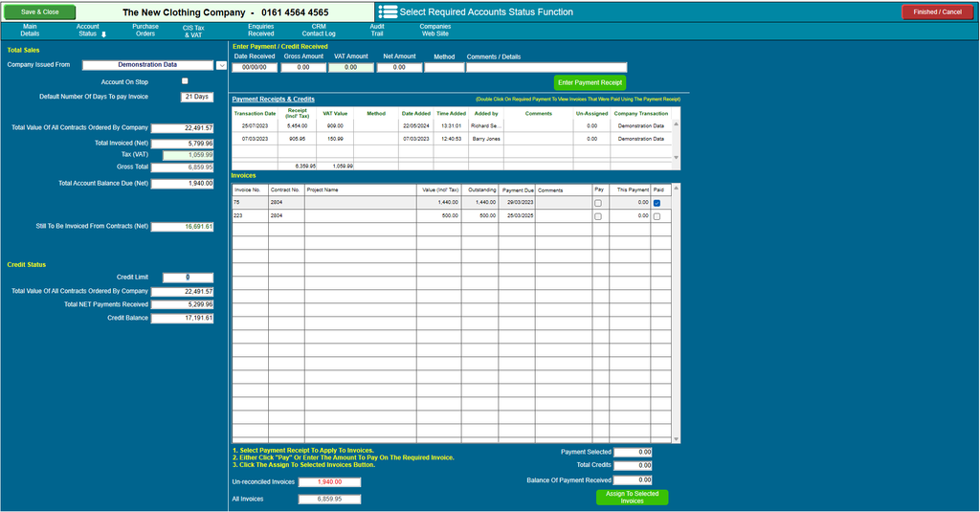This screenshot has height=512, width=980.
Task: Click the Assign To Selected Invoices button
Action: click(x=632, y=497)
